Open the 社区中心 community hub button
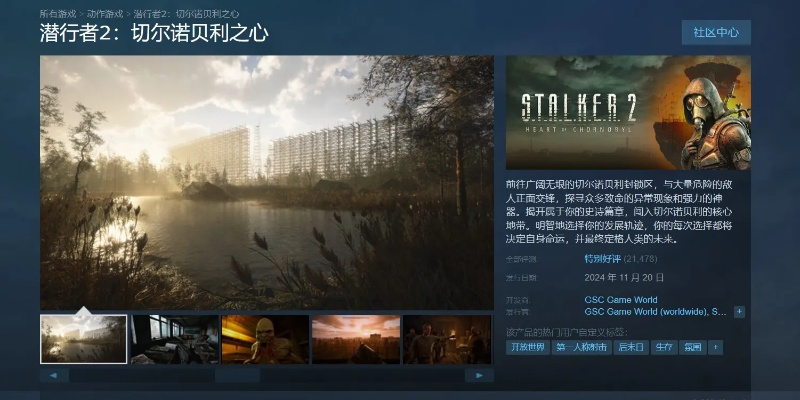The height and width of the screenshot is (400, 800). 716,32
